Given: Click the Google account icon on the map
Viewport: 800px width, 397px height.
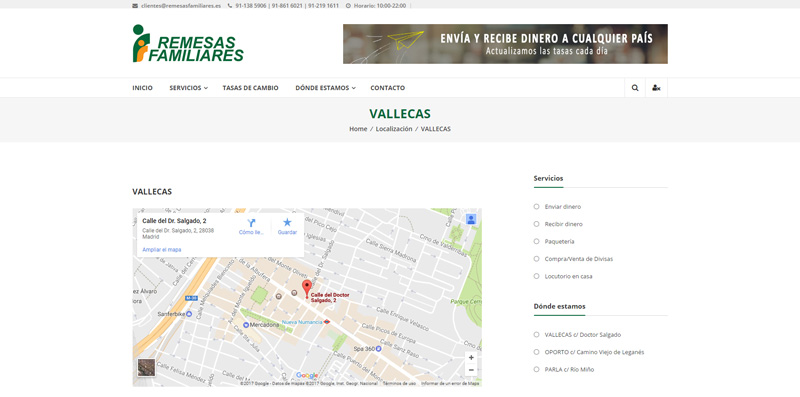Looking at the screenshot, I should click(471, 219).
